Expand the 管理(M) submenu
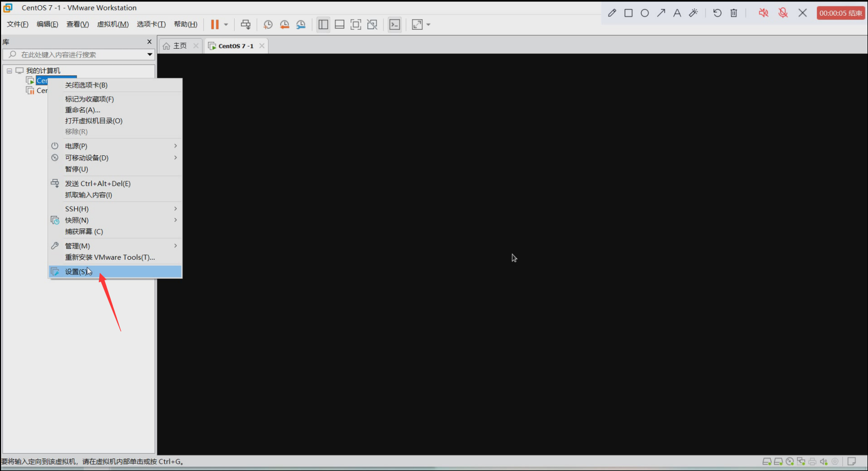Screen dimensions: 868x471 pos(115,246)
